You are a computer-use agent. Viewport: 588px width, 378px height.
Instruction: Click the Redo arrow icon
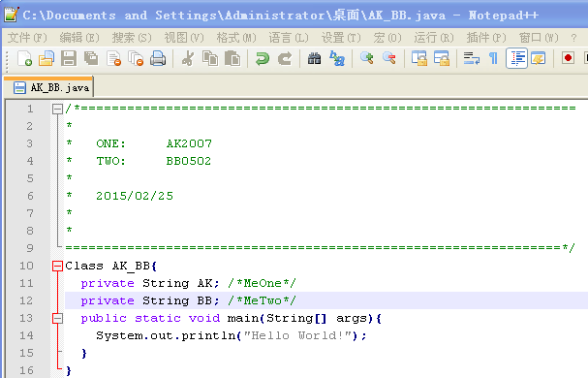click(285, 58)
